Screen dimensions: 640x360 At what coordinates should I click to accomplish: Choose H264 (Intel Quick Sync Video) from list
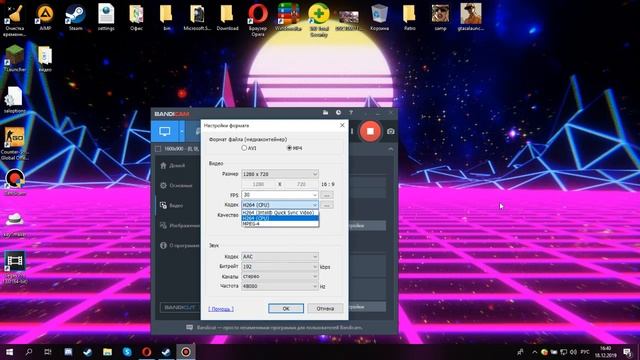(280, 213)
